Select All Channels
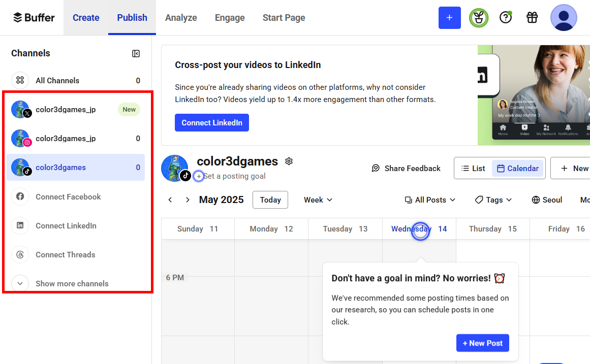590x364 pixels. 76,81
